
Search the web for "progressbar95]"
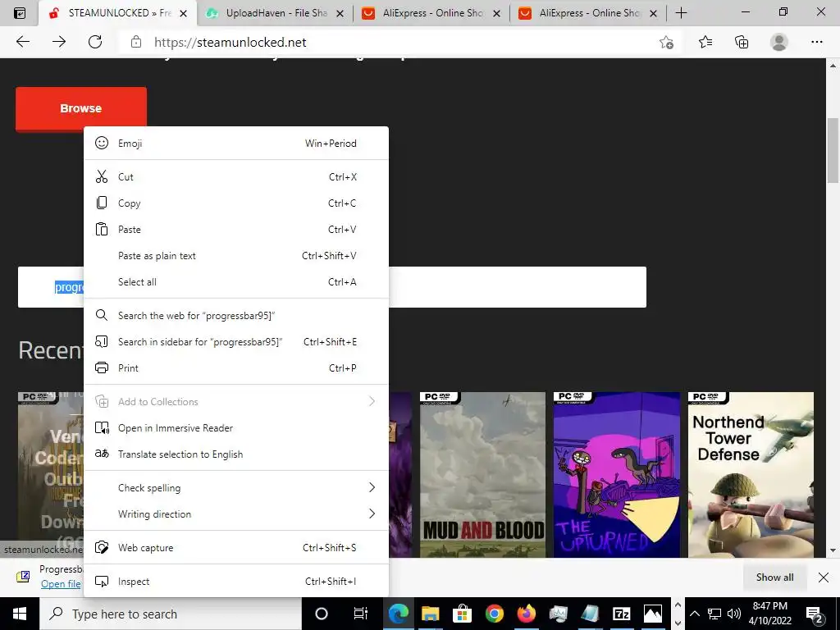pos(236,316)
